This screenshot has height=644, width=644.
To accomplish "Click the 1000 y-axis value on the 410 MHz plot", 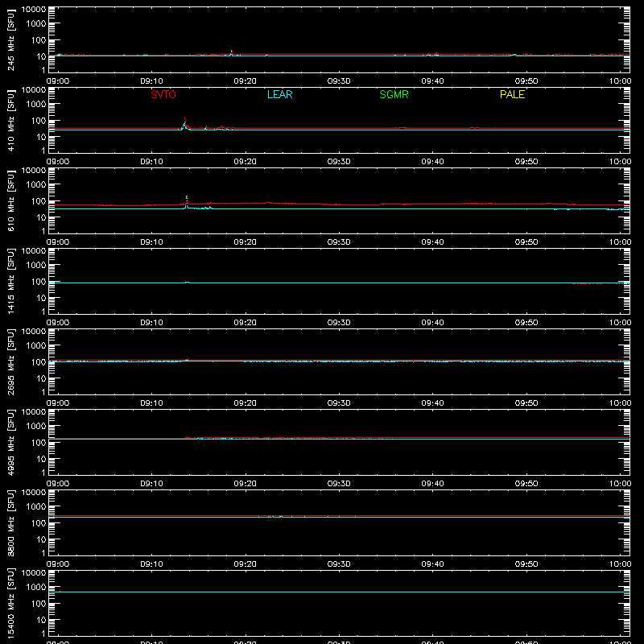I will coord(36,104).
